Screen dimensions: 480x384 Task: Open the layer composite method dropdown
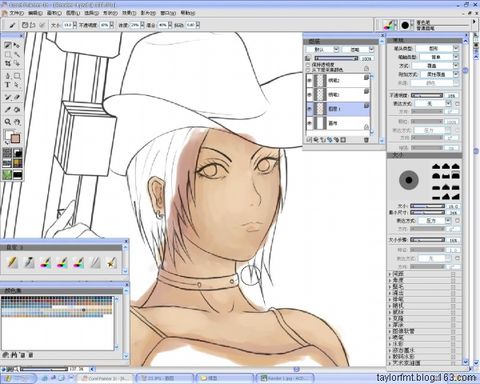(x=323, y=50)
